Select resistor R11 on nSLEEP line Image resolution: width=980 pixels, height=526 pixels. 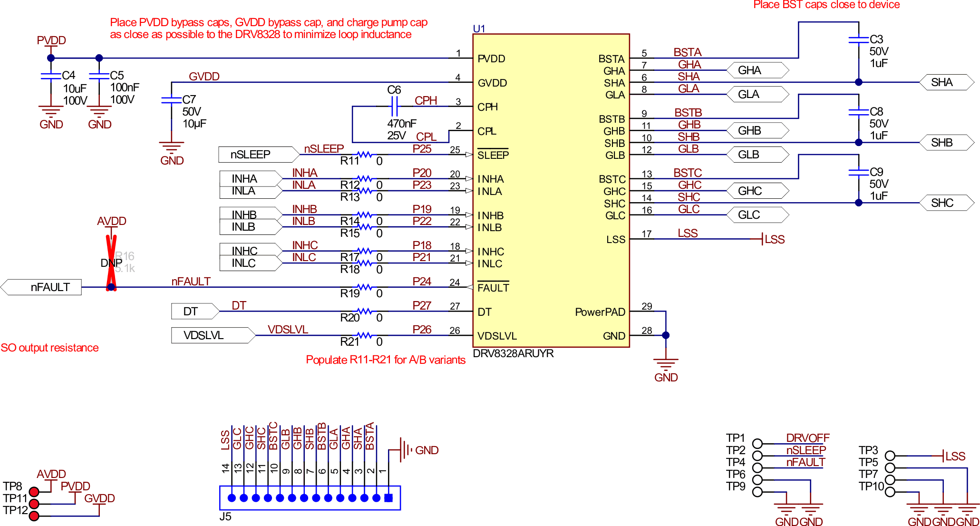(x=365, y=155)
